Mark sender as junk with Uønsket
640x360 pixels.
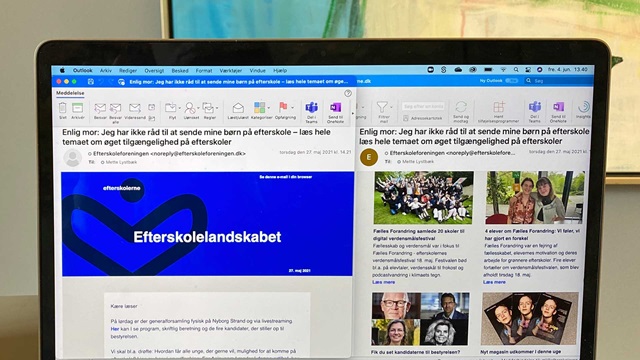coord(189,108)
